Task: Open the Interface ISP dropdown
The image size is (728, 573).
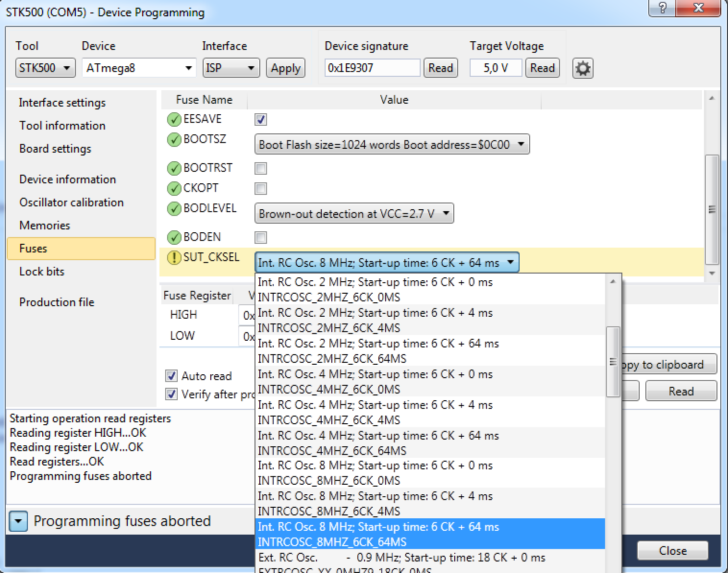Action: (x=231, y=68)
